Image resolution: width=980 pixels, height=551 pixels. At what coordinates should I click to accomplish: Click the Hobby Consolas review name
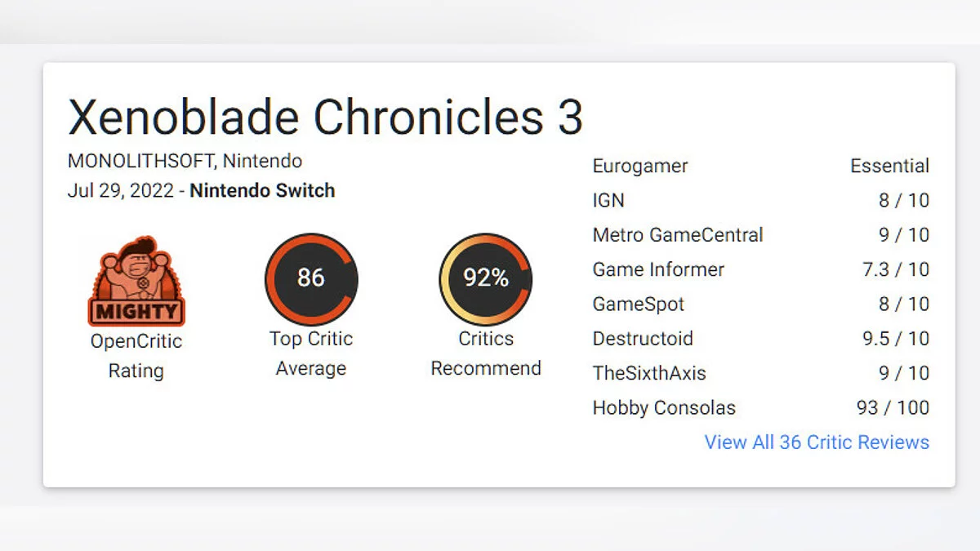(x=664, y=407)
